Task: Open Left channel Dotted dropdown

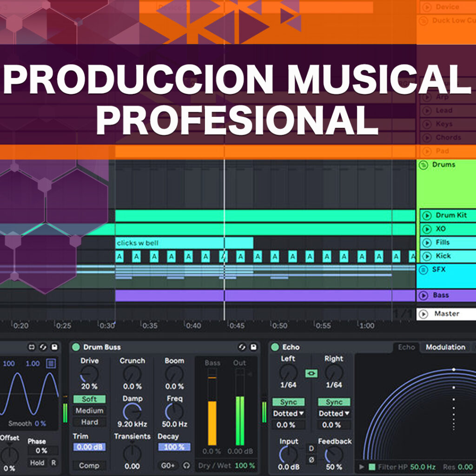Action: point(288,413)
